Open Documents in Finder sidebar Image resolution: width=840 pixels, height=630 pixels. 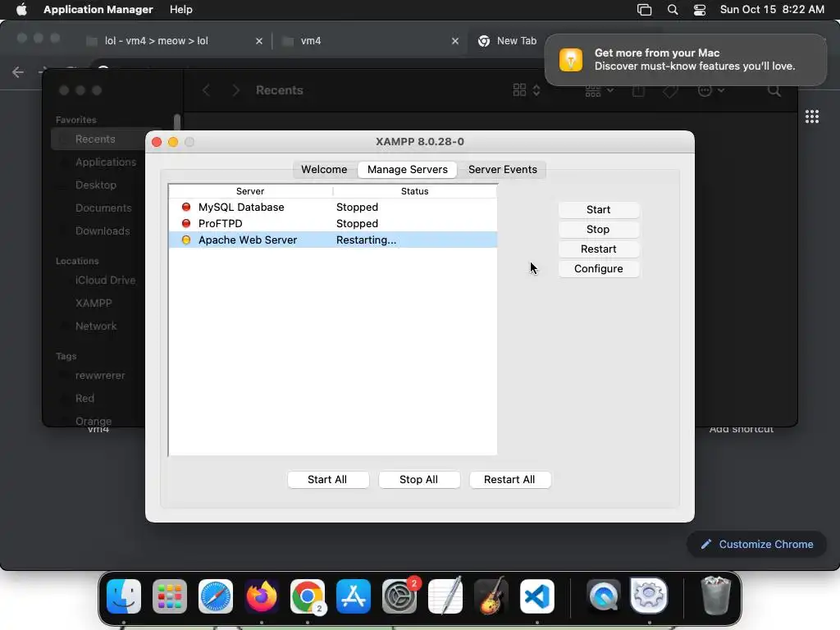pyautogui.click(x=103, y=208)
